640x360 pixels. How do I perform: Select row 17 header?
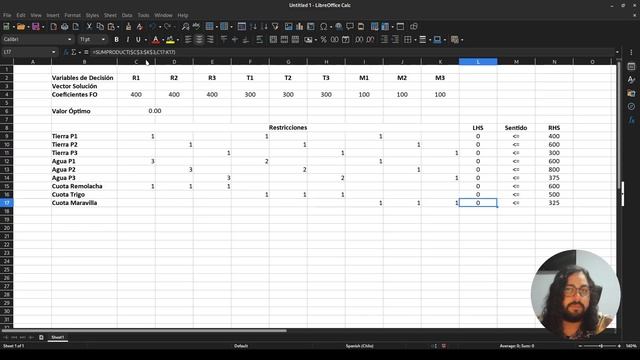point(7,203)
